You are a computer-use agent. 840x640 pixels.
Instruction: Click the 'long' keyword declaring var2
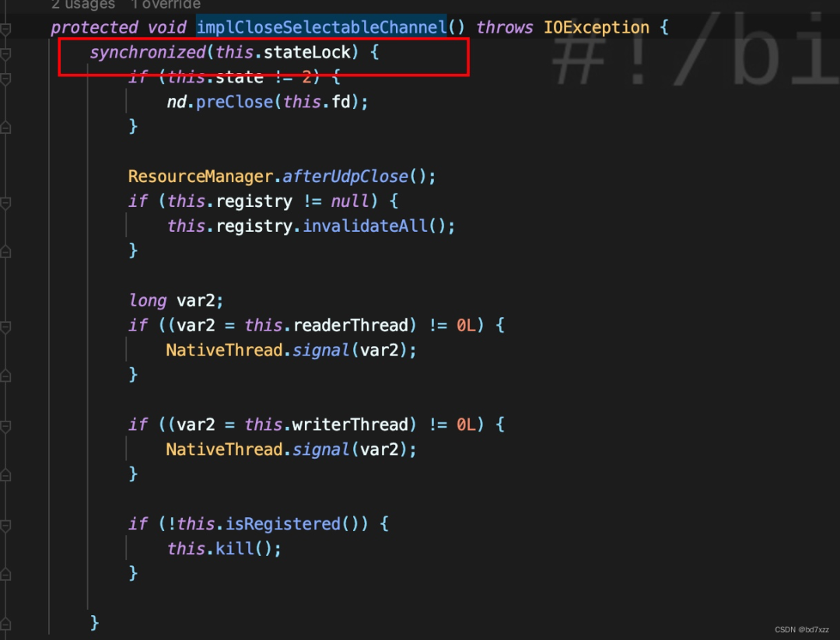(147, 300)
